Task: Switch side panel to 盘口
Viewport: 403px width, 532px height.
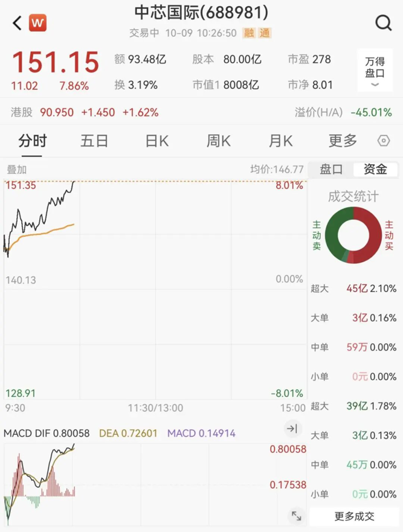Action: click(331, 170)
